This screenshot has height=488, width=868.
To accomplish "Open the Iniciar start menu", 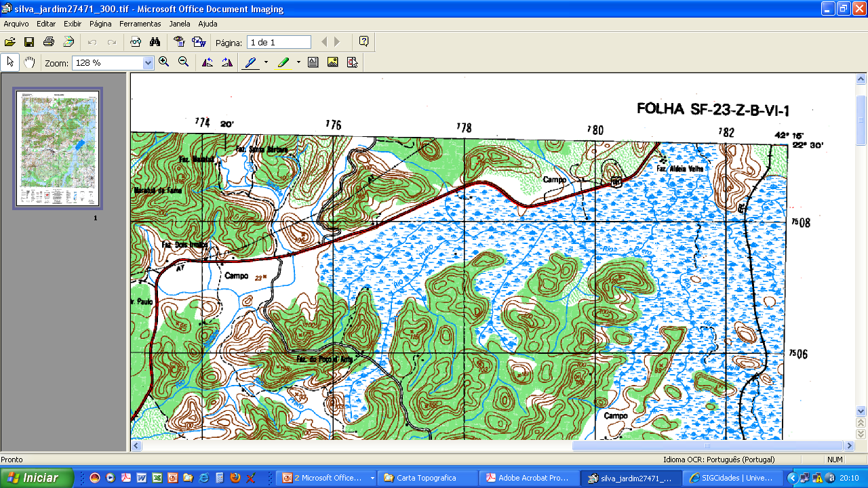I will tap(37, 478).
